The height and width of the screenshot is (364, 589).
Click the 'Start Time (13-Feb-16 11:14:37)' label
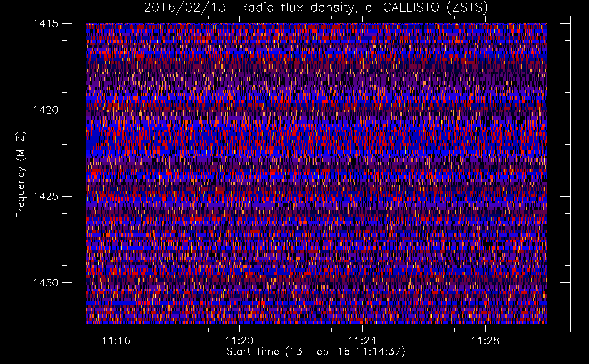[316, 352]
